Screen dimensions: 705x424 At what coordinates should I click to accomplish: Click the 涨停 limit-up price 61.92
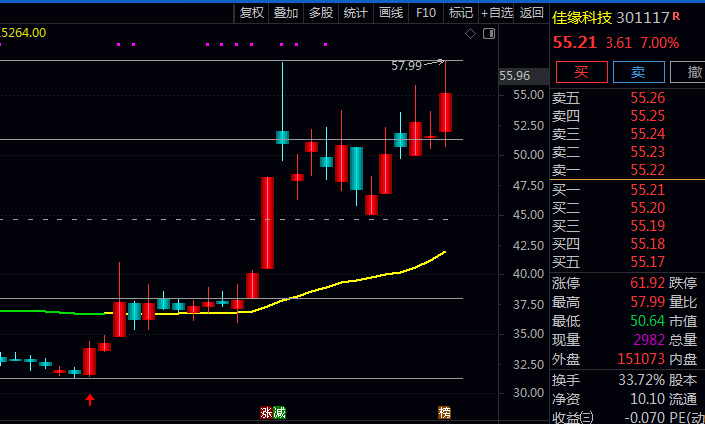647,283
